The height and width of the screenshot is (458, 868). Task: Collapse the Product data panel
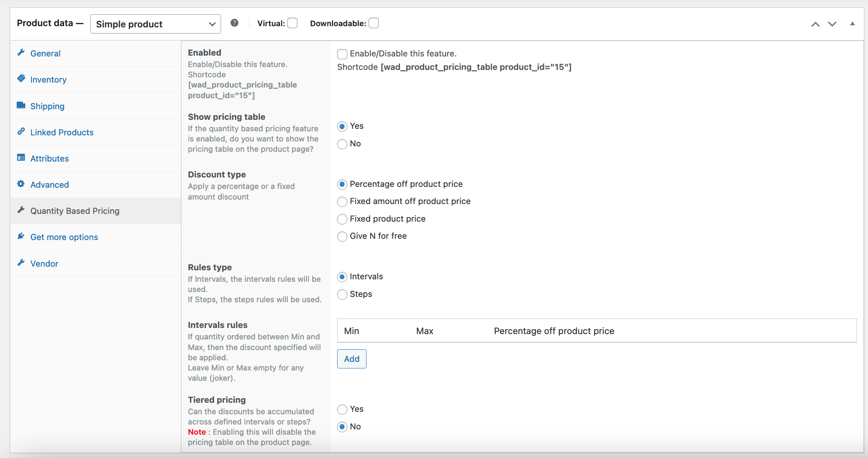coord(852,24)
